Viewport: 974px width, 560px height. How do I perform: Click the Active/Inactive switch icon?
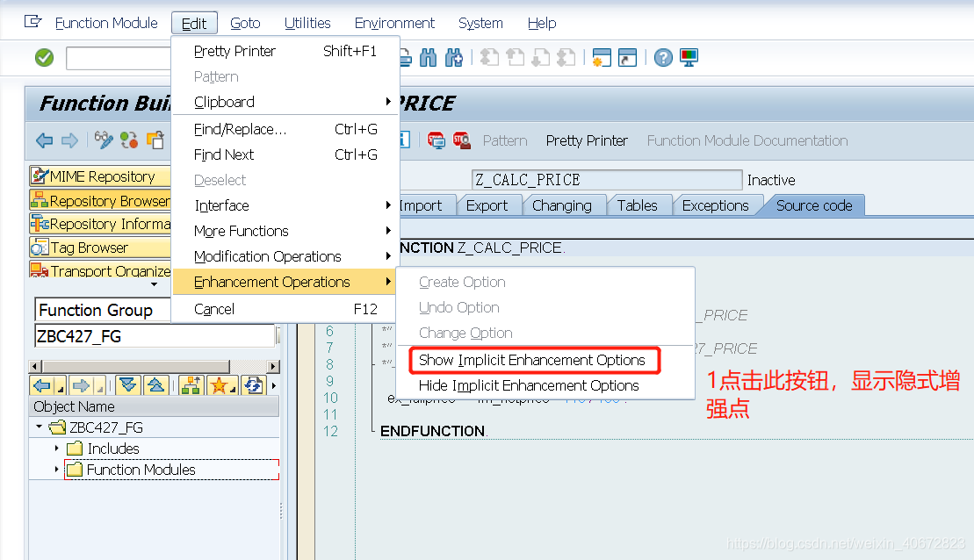129,140
